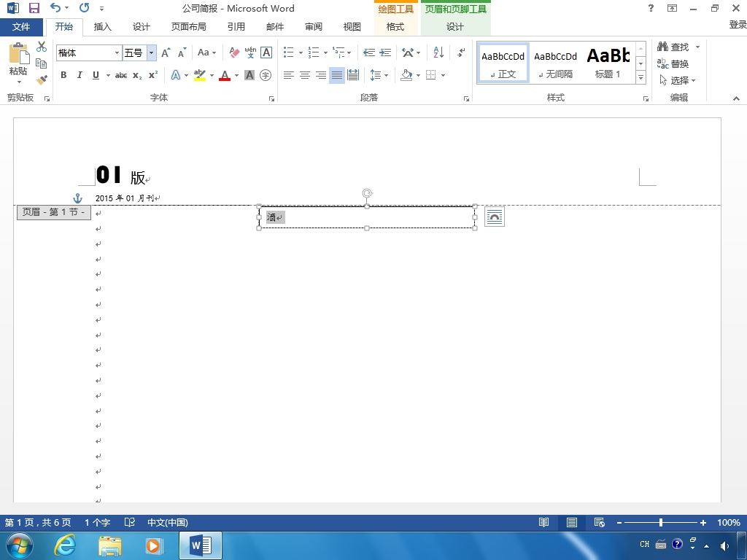The image size is (747, 560).
Task: Open the underline style dropdown arrow
Action: (x=108, y=75)
